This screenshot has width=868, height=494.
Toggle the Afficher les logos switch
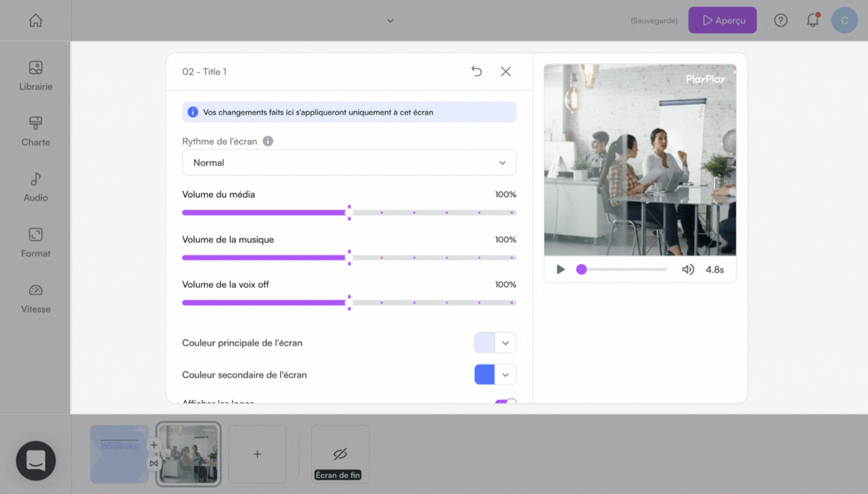[505, 401]
